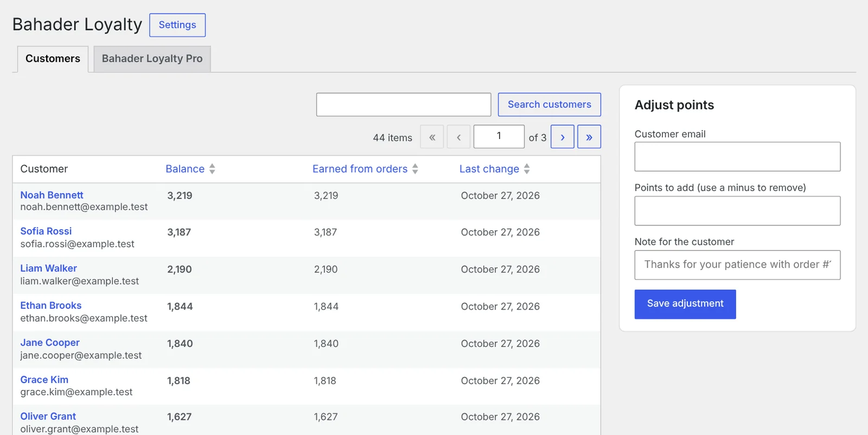
Task: Open Liam Walker's customer record
Action: 48,268
